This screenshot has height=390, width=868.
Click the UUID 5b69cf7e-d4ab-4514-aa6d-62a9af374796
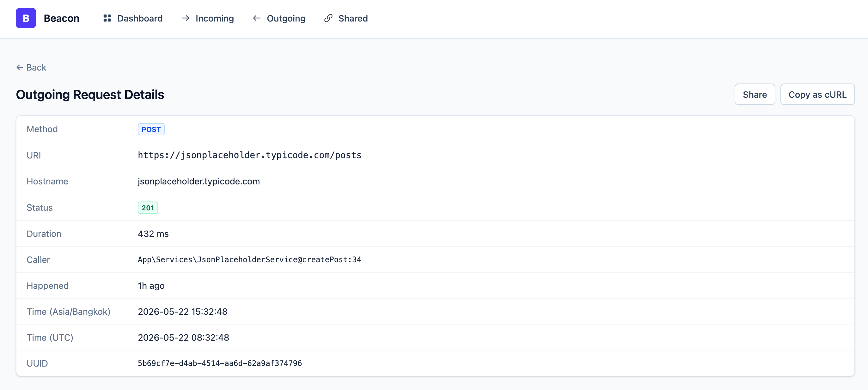coord(220,363)
